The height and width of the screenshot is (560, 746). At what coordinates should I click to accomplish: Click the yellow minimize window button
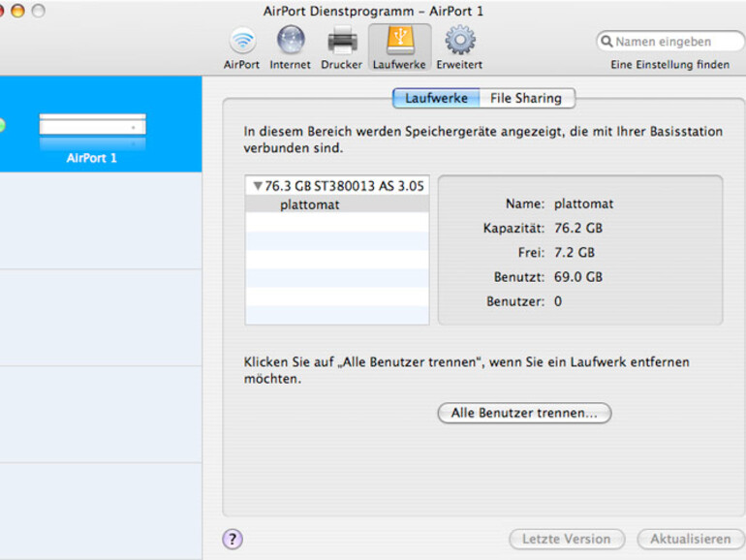pyautogui.click(x=17, y=11)
